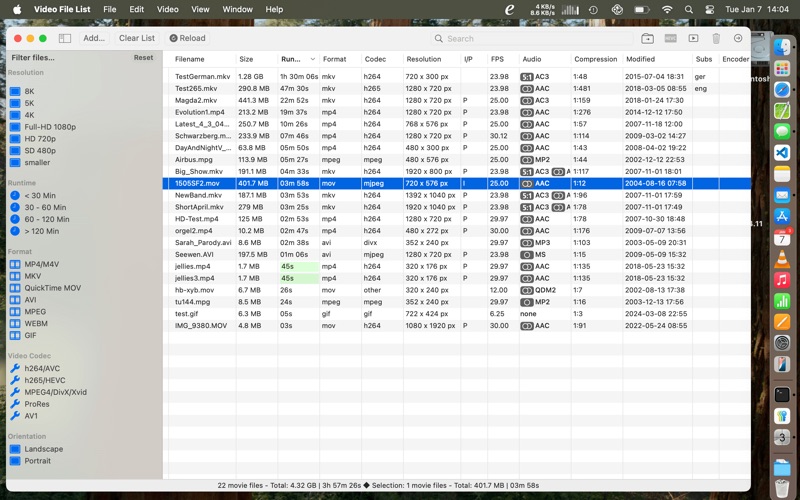This screenshot has height=500, width=800.
Task: Open the Edit menu
Action: tap(136, 9)
